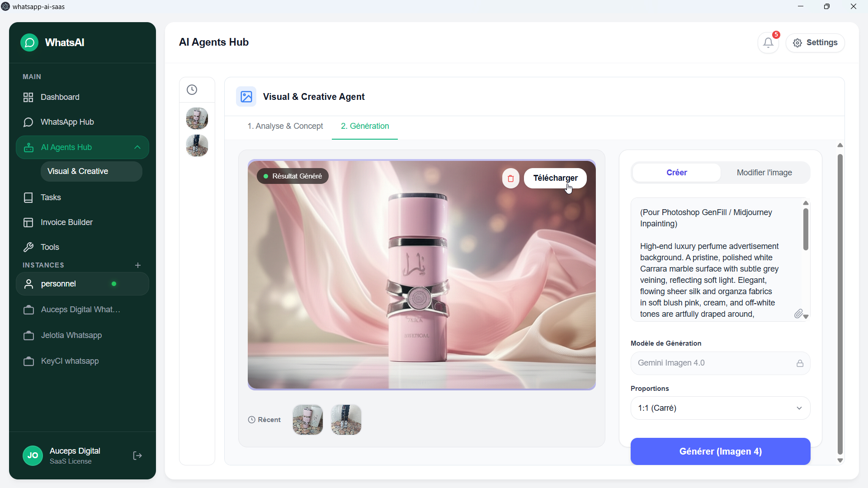This screenshot has width=868, height=488.
Task: Select the Créer mode toggle
Action: tap(676, 173)
